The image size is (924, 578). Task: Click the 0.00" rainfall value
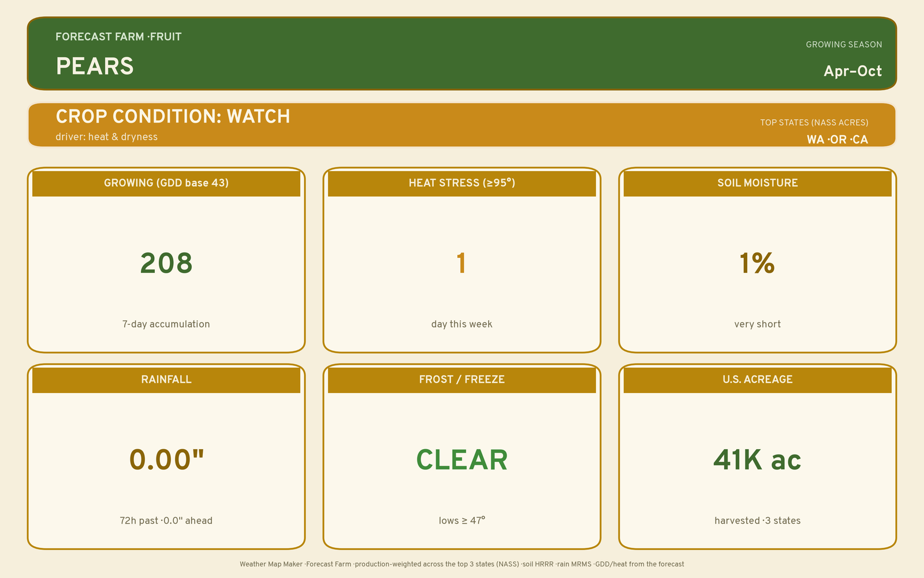point(166,460)
